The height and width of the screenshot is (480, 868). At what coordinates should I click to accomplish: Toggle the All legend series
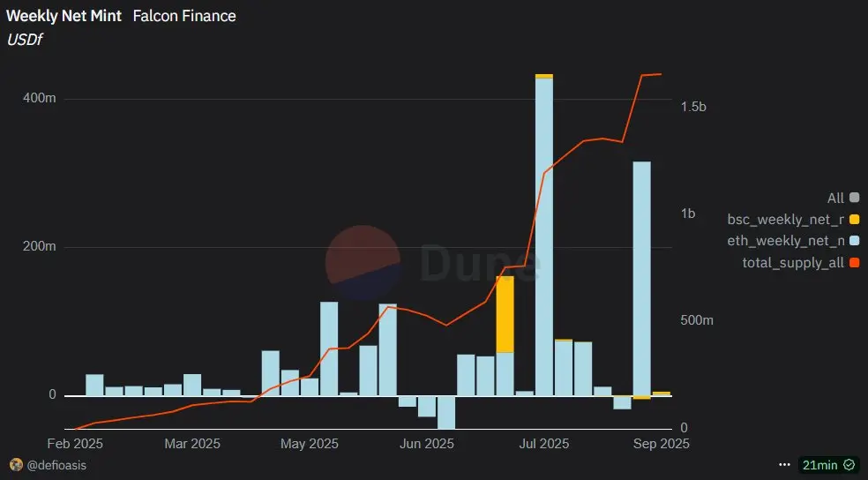[x=843, y=198]
